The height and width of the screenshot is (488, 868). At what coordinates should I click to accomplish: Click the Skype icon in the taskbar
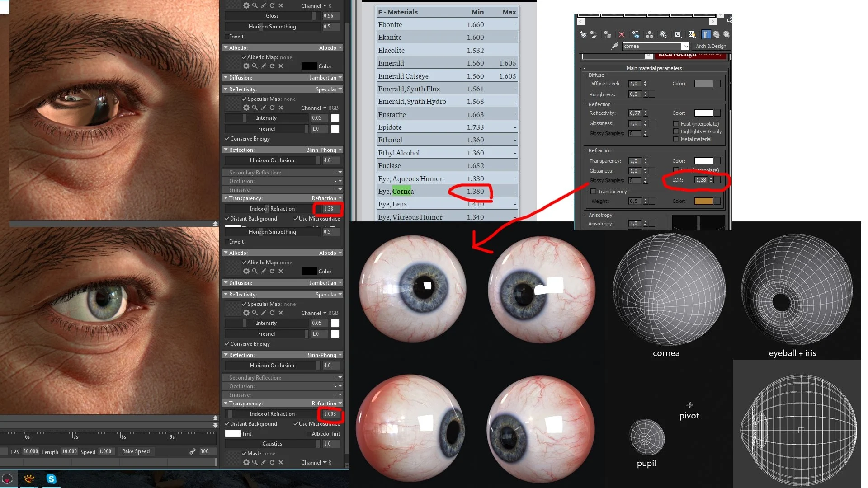pos(51,479)
